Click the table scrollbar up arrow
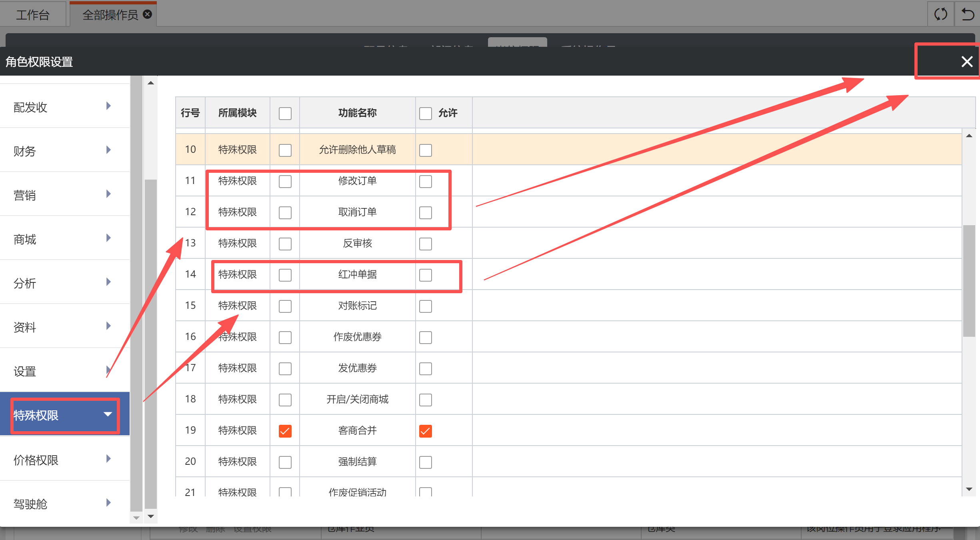This screenshot has height=540, width=980. point(969,136)
